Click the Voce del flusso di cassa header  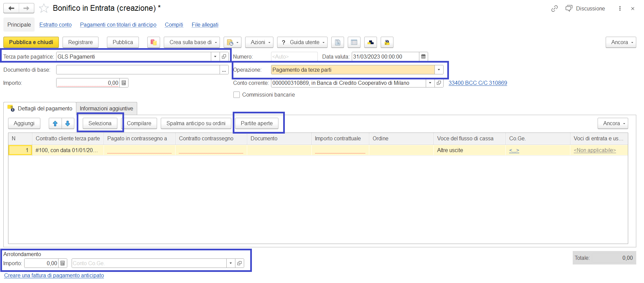coord(469,139)
